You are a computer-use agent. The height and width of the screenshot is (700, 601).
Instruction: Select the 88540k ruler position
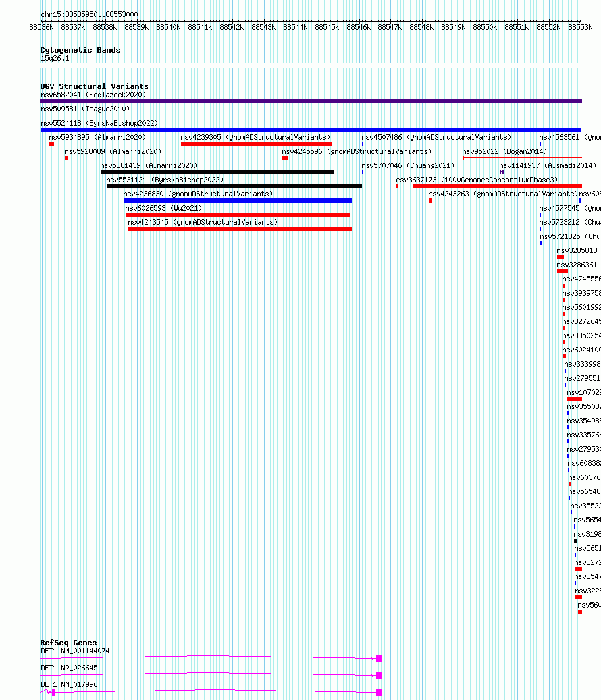pos(168,27)
